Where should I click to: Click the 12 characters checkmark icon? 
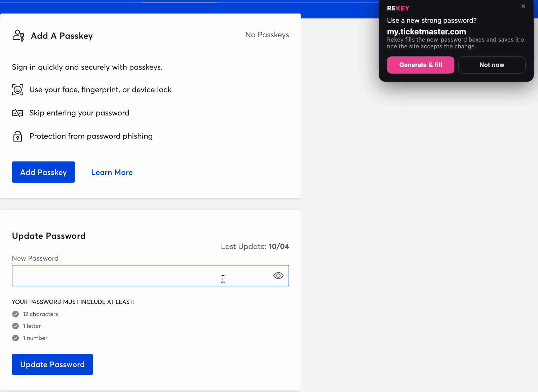click(15, 314)
